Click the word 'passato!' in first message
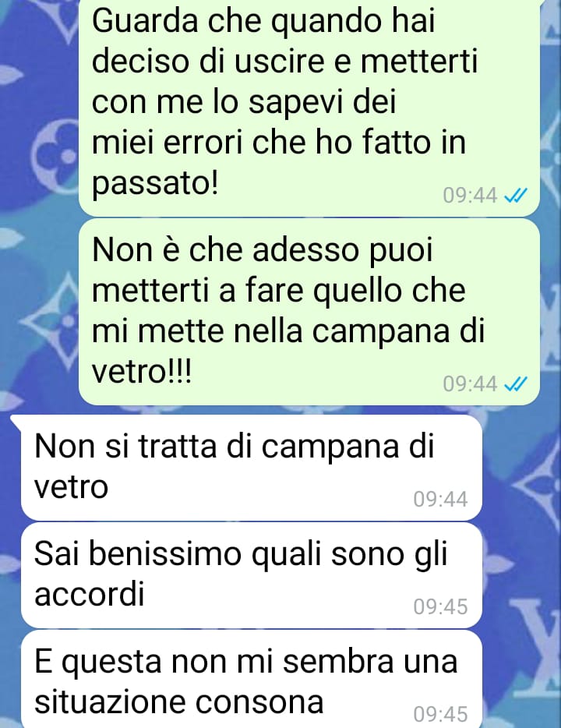 pyautogui.click(x=154, y=185)
